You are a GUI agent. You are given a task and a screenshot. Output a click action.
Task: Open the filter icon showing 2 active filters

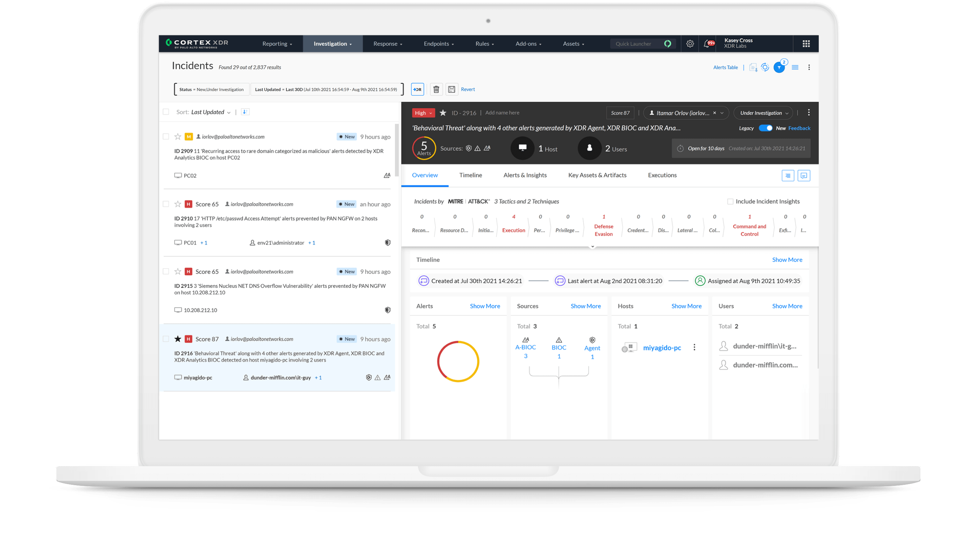click(x=779, y=68)
